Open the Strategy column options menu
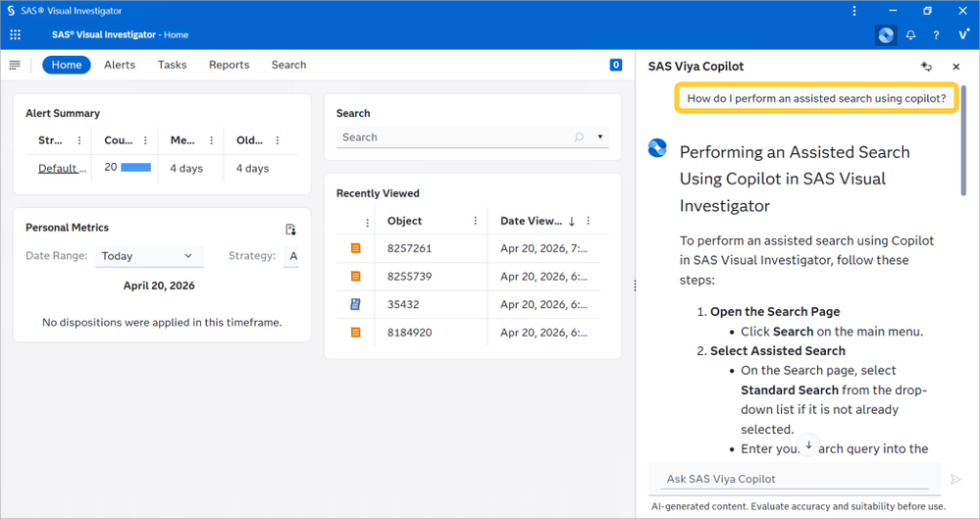980x519 pixels. (x=79, y=140)
